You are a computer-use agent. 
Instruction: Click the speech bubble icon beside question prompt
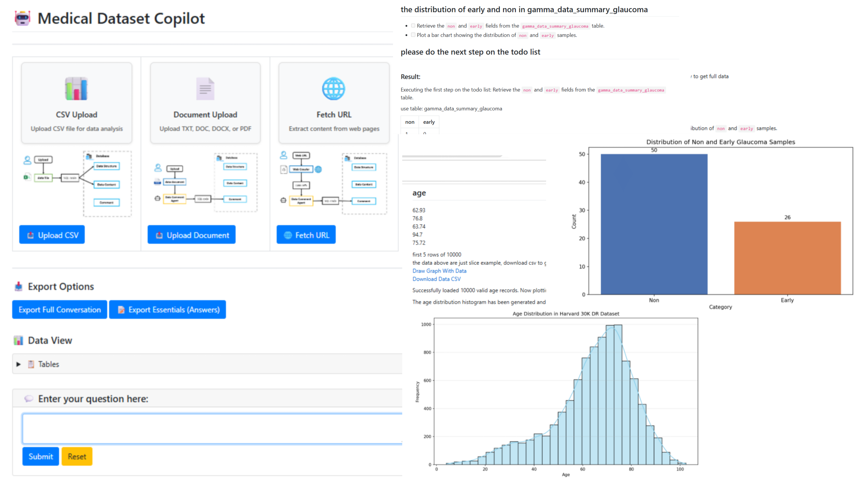point(29,399)
